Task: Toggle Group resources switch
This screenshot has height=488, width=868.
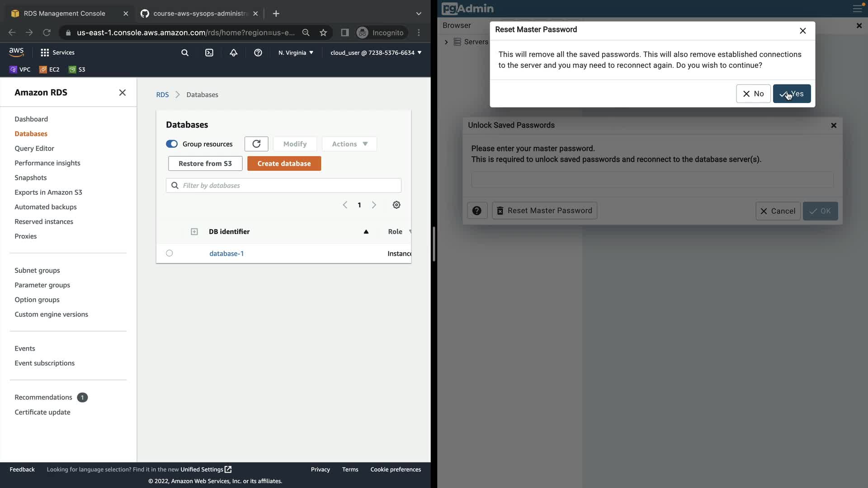Action: point(172,144)
